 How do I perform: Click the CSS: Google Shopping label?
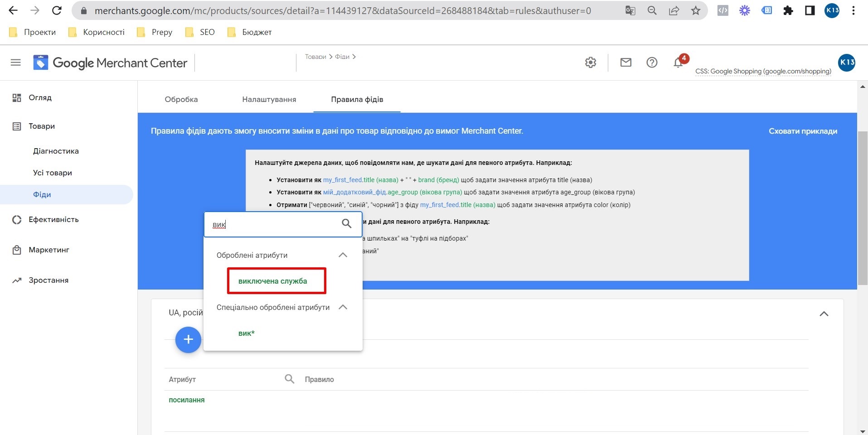(763, 71)
